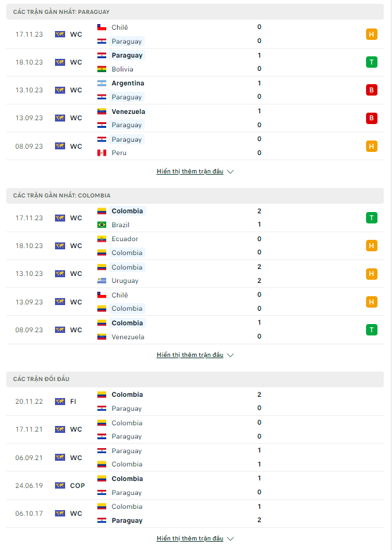
Task: Expand more matches under the Colombia section
Action: [195, 355]
